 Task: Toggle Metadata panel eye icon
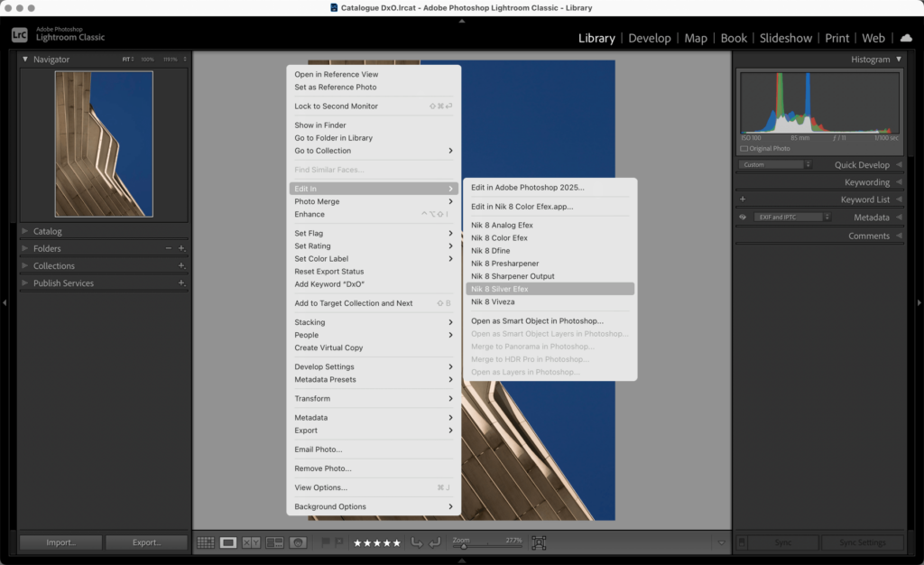tap(743, 218)
